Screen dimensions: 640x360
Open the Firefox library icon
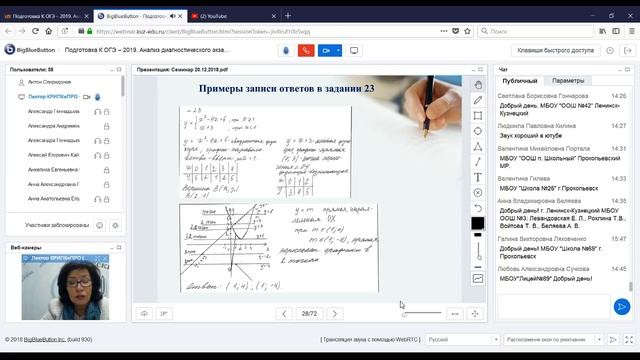pyautogui.click(x=603, y=31)
